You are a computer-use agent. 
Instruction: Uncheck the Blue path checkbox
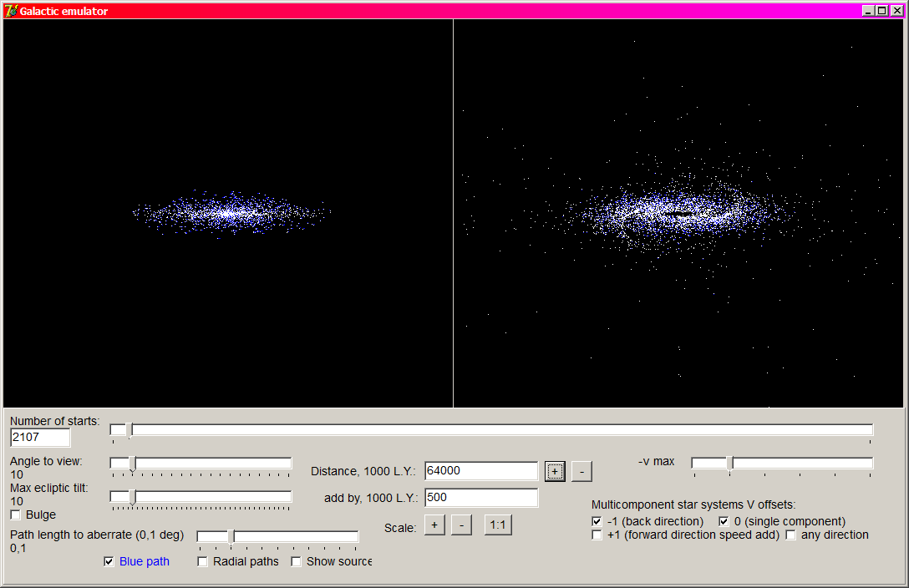[109, 561]
